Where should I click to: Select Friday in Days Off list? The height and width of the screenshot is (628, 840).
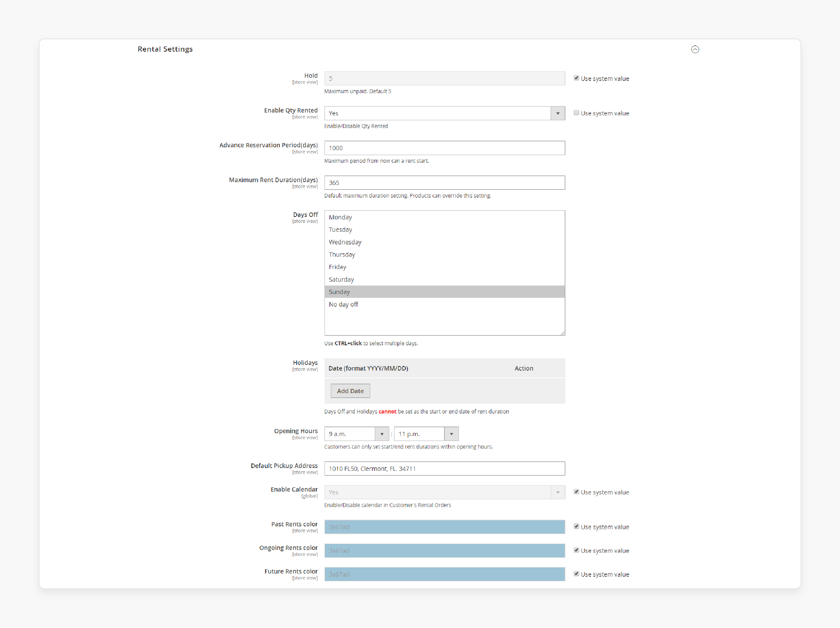(444, 267)
